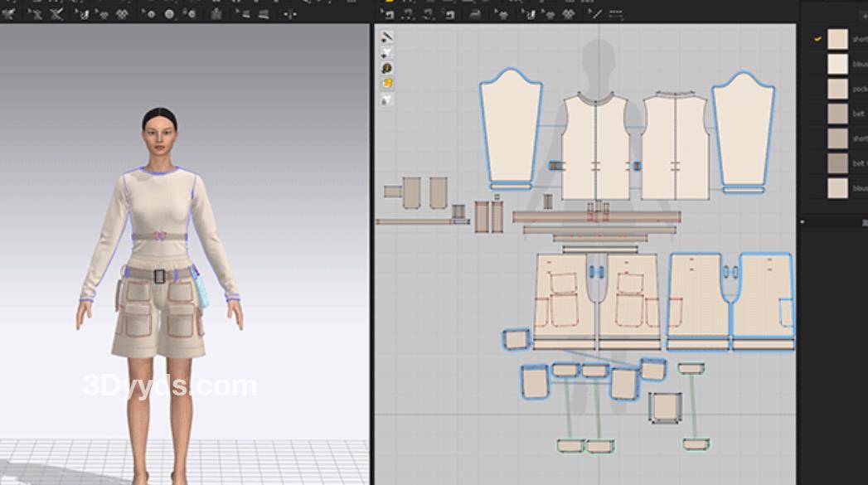868x485 pixels.
Task: Click the white shirt icon in 2D side toolbar
Action: coord(387,99)
